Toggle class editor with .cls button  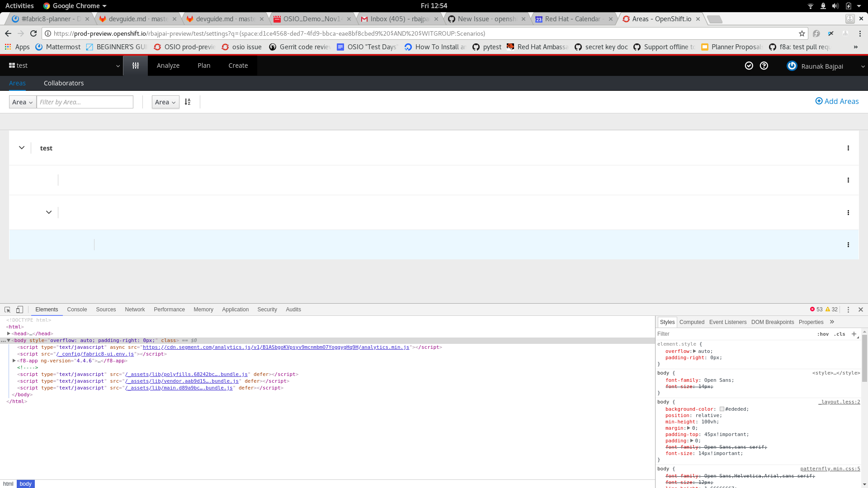click(840, 334)
